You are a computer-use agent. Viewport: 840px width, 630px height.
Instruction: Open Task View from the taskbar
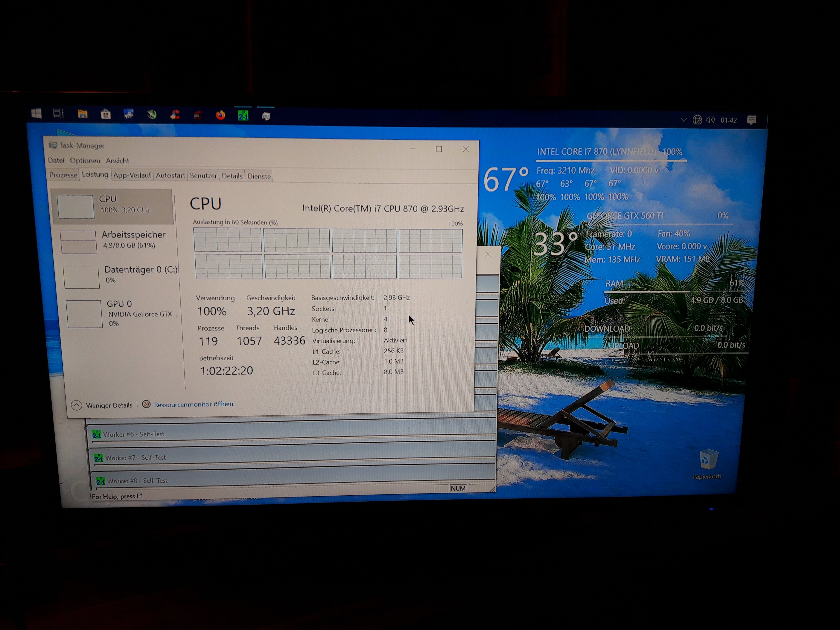(x=58, y=114)
